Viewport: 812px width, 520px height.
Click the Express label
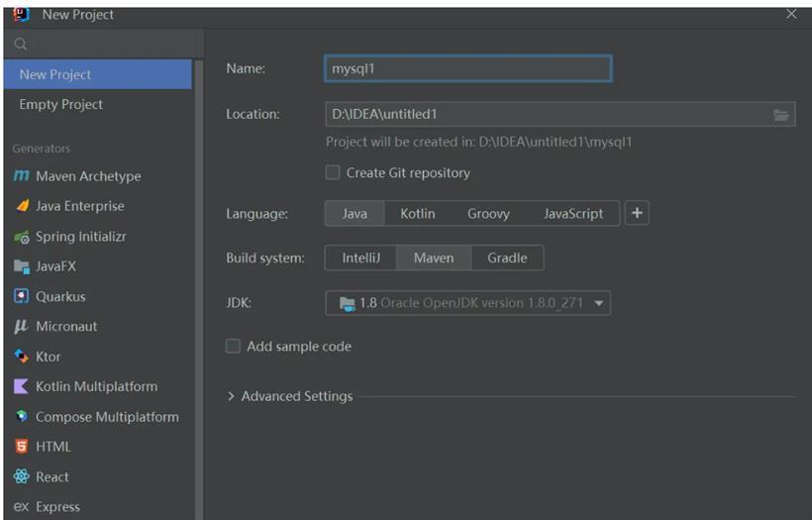click(58, 506)
